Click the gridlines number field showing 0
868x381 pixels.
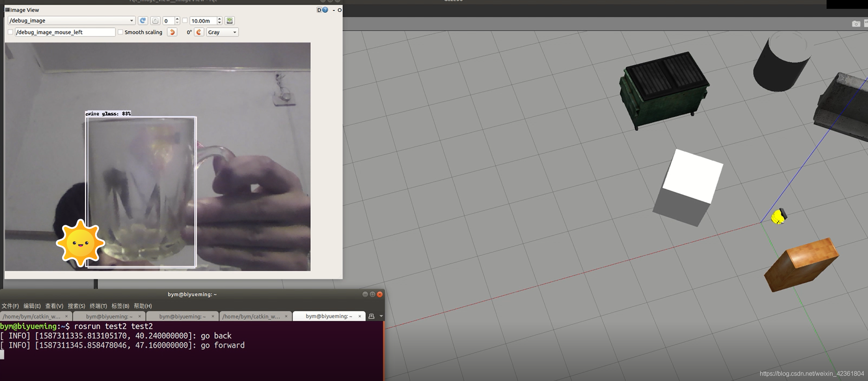pyautogui.click(x=168, y=21)
